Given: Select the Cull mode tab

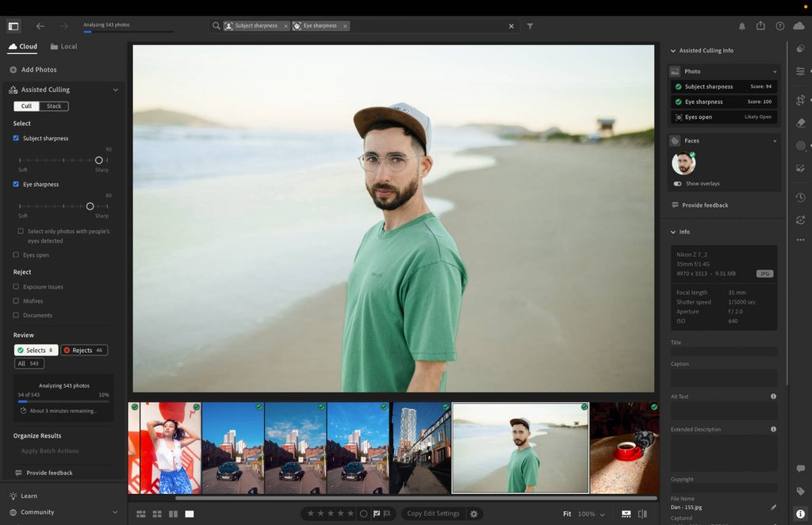Looking at the screenshot, I should point(26,106).
